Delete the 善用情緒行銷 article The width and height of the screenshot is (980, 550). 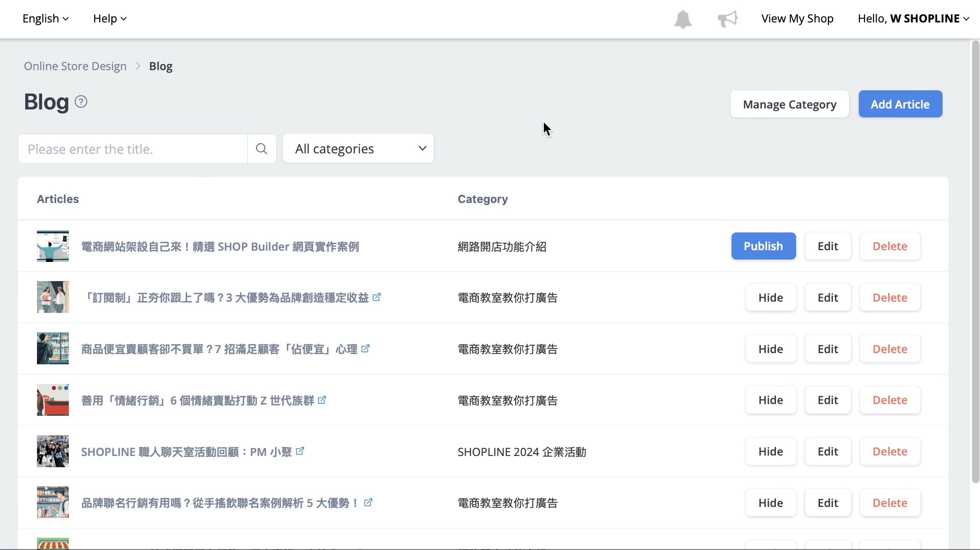[x=890, y=400]
